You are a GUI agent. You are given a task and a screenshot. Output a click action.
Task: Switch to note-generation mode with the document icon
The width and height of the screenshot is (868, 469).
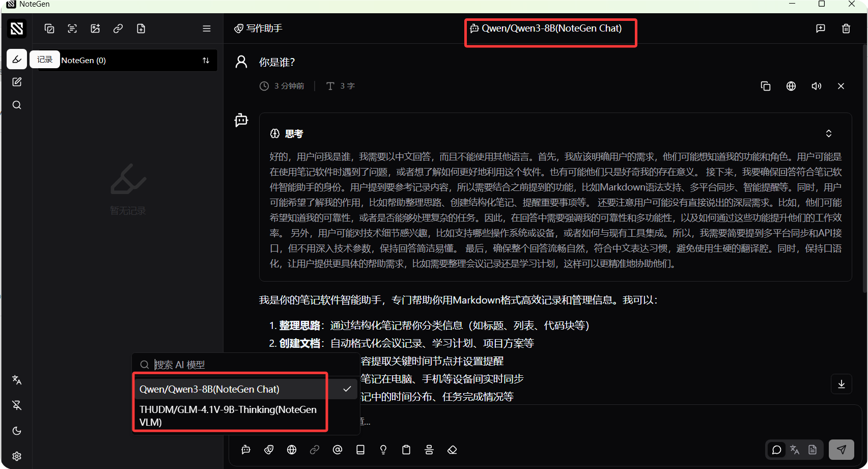coord(813,450)
